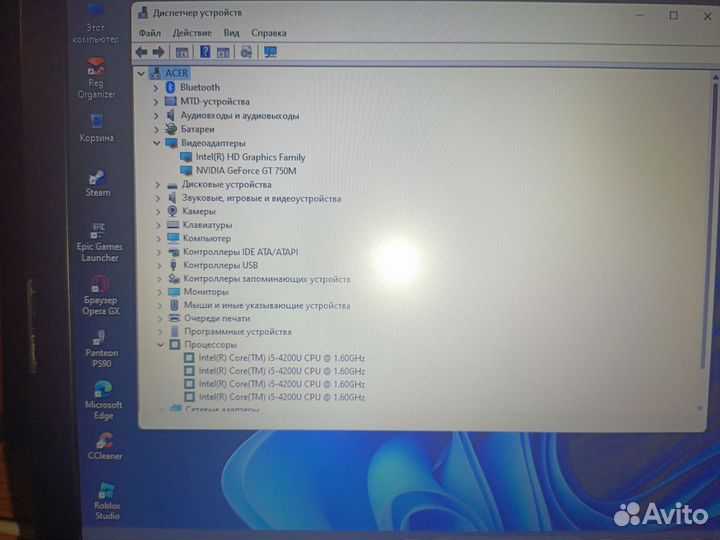Click the Back arrow in Device Manager toolbar
This screenshot has width=720, height=540.
pyautogui.click(x=141, y=52)
